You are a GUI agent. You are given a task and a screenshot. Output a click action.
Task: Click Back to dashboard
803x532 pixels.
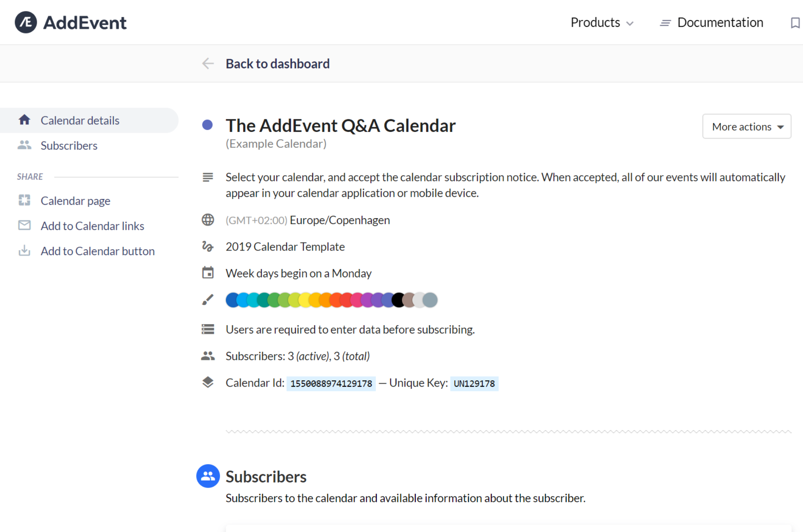277,63
